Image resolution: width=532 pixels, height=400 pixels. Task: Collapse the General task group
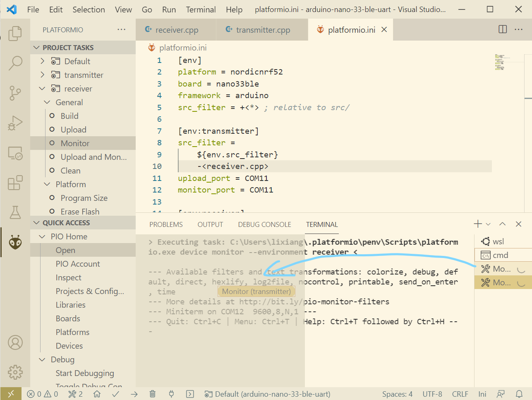coord(47,102)
